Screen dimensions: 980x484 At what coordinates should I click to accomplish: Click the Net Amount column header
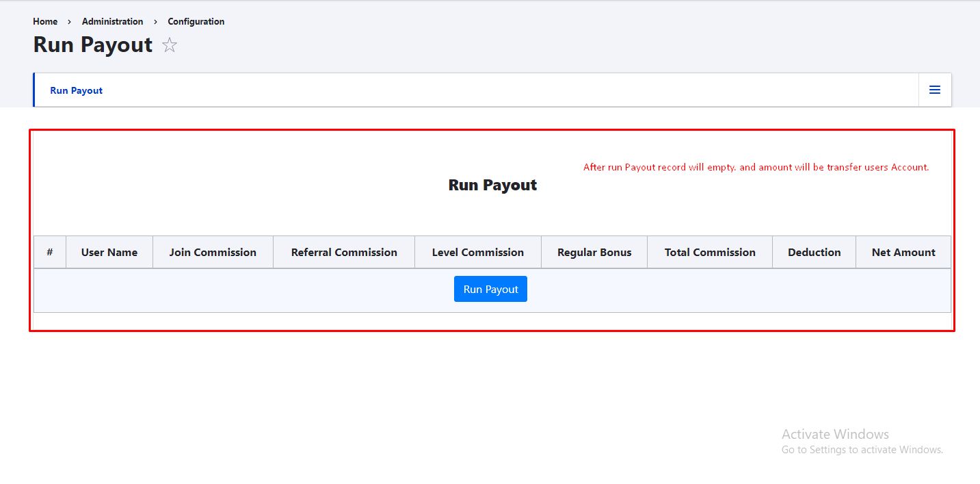coord(903,252)
